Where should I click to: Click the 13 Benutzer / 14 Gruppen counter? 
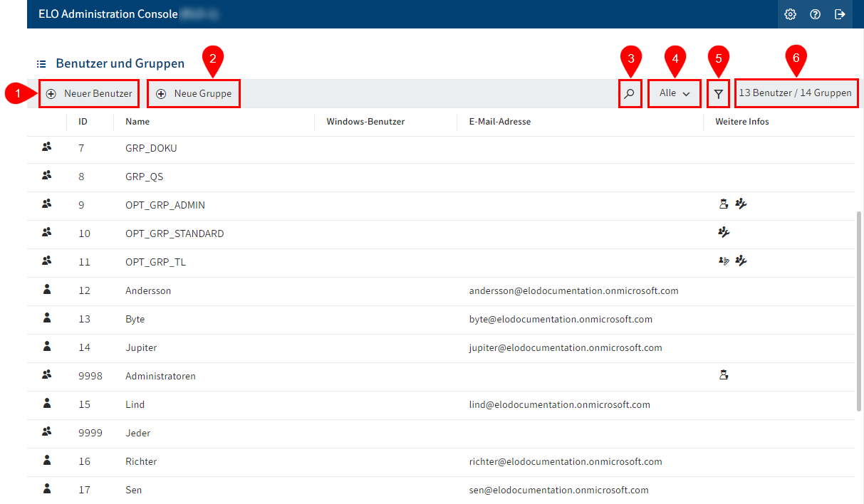pos(795,93)
